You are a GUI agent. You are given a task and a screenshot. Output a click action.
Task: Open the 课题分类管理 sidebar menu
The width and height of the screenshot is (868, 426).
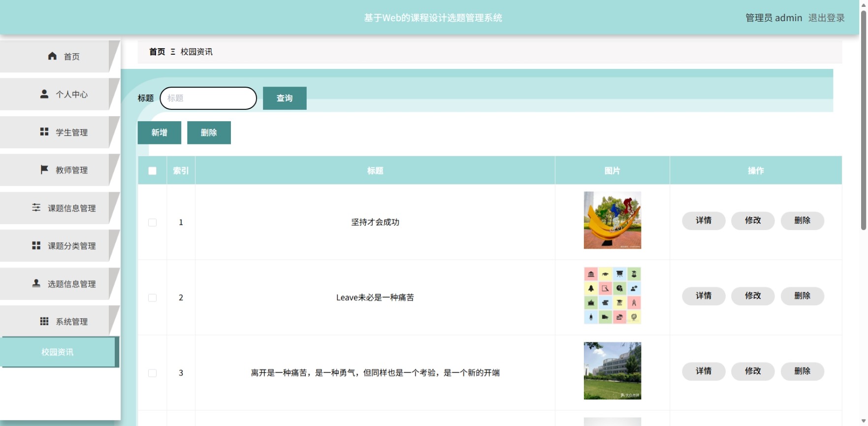pos(60,246)
